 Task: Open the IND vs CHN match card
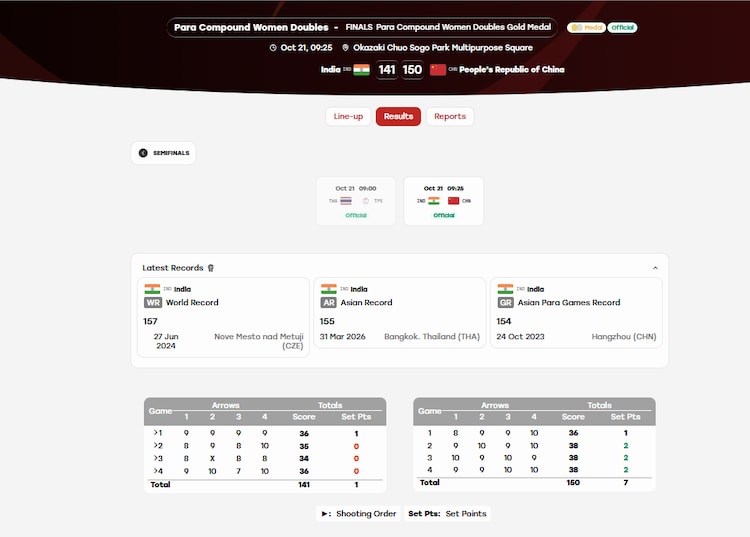[443, 201]
